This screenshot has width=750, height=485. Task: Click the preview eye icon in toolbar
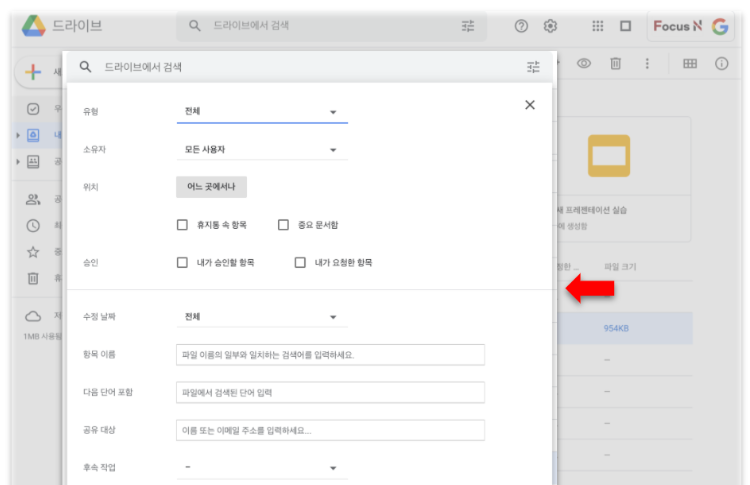584,63
